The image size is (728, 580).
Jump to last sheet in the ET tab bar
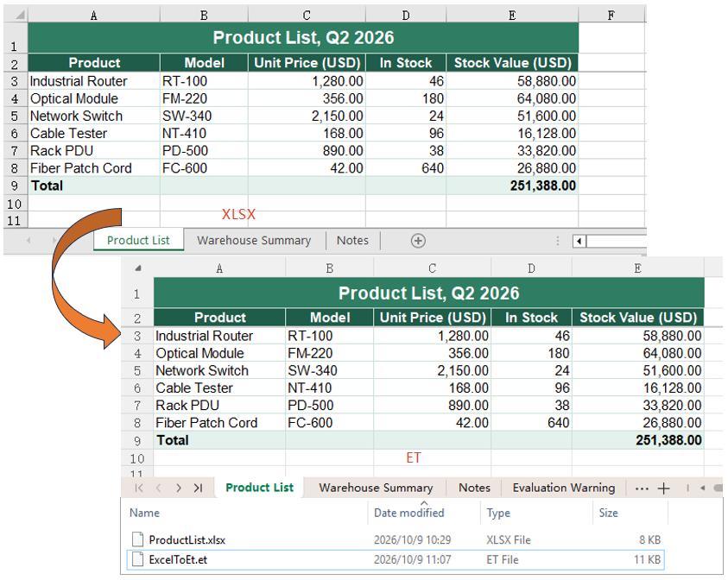point(199,488)
